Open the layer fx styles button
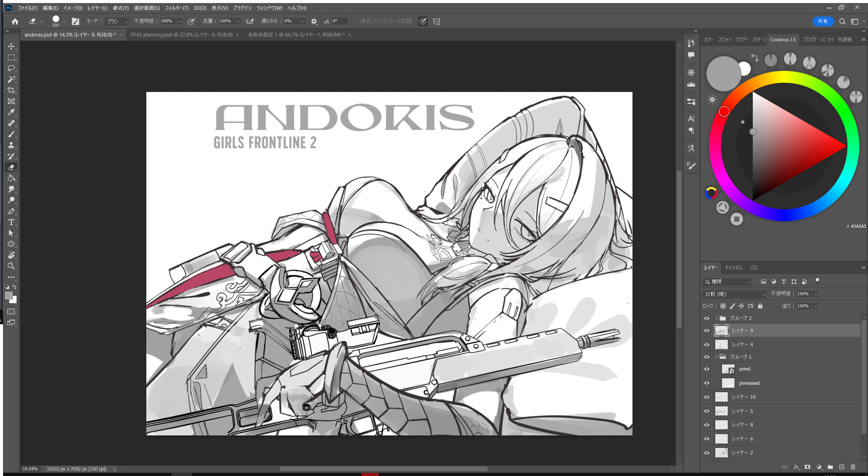 click(796, 467)
